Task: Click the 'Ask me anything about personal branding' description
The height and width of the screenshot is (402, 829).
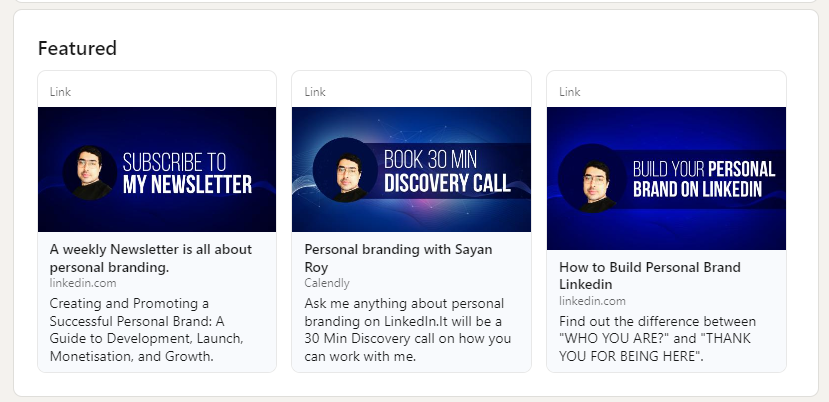Action: (x=408, y=330)
